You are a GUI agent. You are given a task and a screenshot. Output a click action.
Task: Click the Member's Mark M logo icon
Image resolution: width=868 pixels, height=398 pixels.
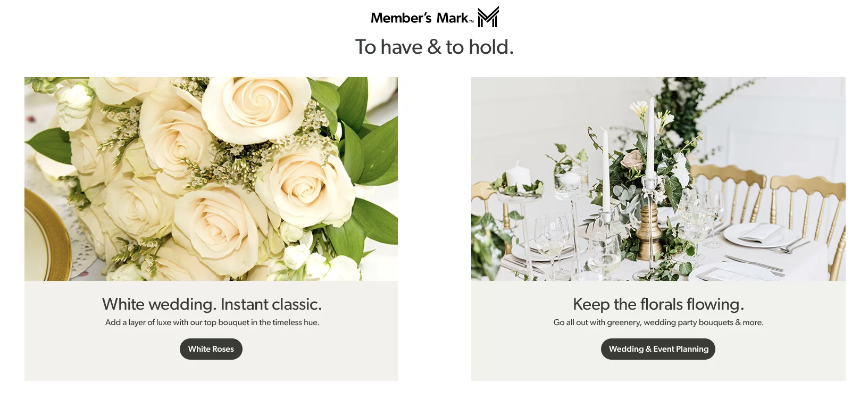pos(488,16)
